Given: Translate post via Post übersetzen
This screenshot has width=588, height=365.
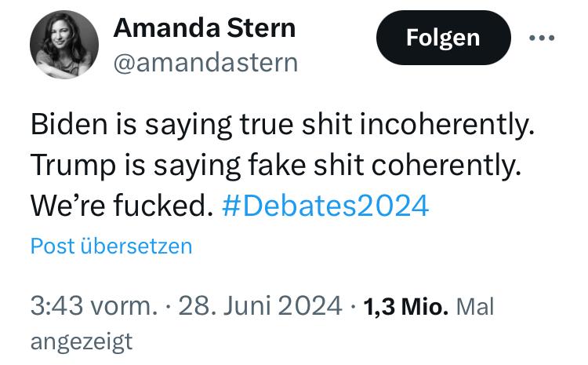Looking at the screenshot, I should tap(111, 246).
